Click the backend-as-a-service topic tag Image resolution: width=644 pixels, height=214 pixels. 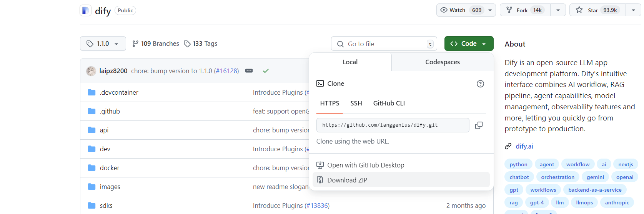click(595, 190)
